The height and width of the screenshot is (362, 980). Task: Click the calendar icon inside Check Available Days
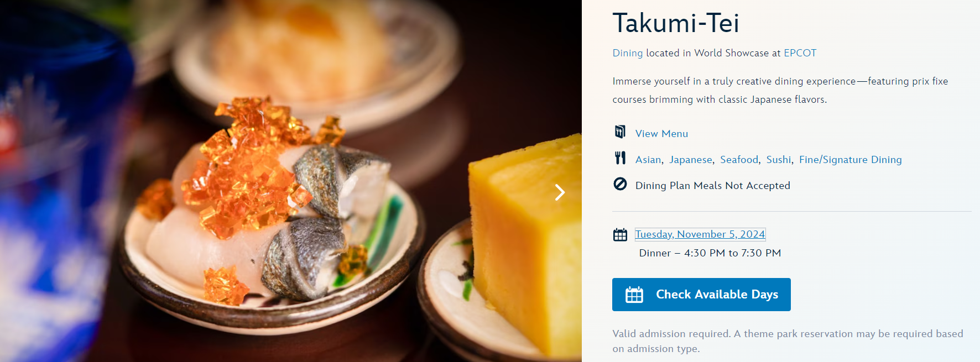(x=634, y=295)
